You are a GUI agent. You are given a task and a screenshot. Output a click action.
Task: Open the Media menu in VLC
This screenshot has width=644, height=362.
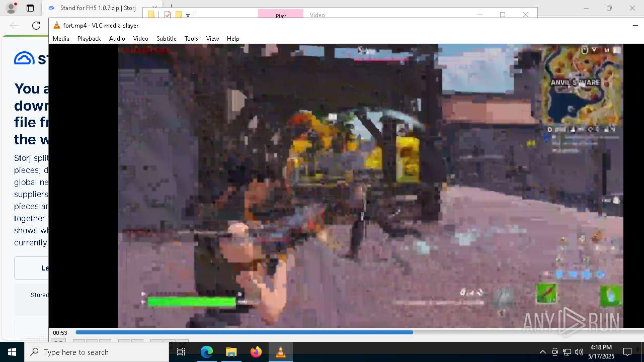pyautogui.click(x=61, y=39)
